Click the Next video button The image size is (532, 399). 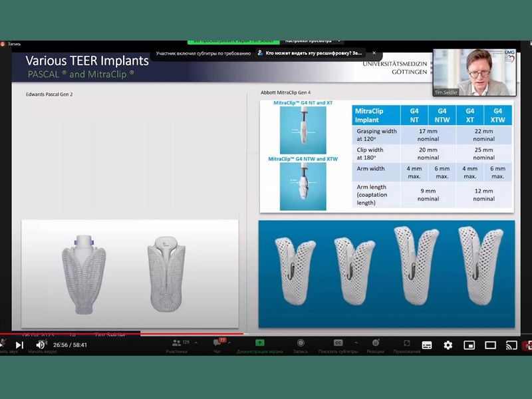(19, 345)
